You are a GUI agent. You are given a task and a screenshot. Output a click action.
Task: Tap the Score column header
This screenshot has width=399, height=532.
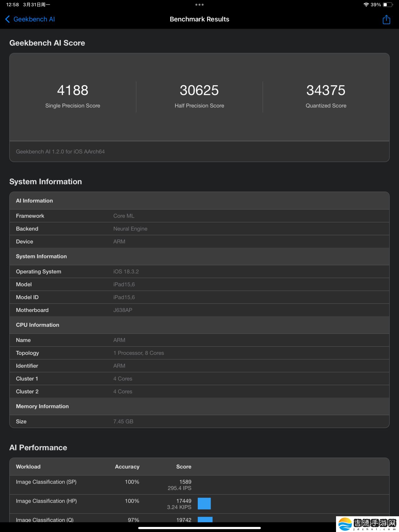pyautogui.click(x=184, y=467)
